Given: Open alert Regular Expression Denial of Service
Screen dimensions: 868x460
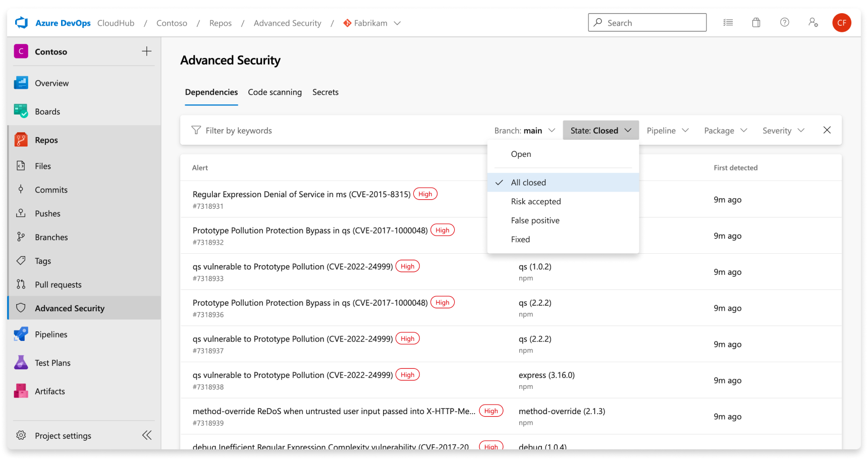Looking at the screenshot, I should 301,194.
